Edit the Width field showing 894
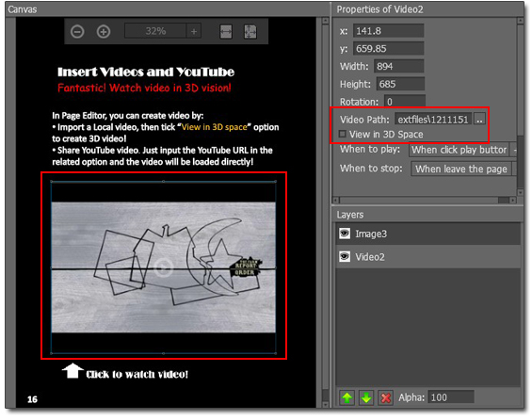 (x=398, y=66)
